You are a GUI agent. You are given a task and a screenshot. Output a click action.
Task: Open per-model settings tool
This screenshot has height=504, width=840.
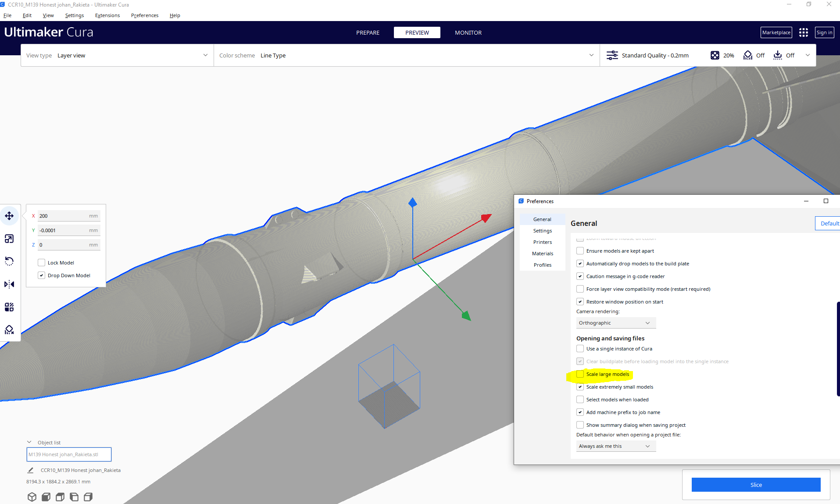[x=9, y=307]
